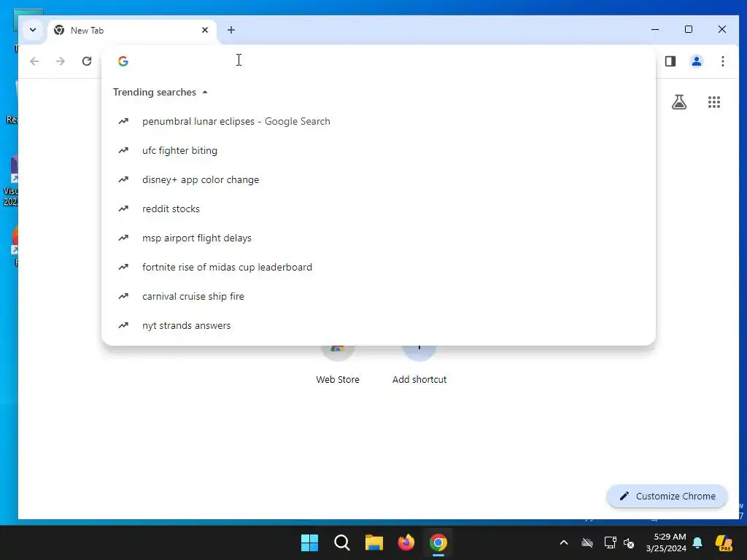Image resolution: width=747 pixels, height=560 pixels.
Task: Open Chrome side panel
Action: pos(670,61)
